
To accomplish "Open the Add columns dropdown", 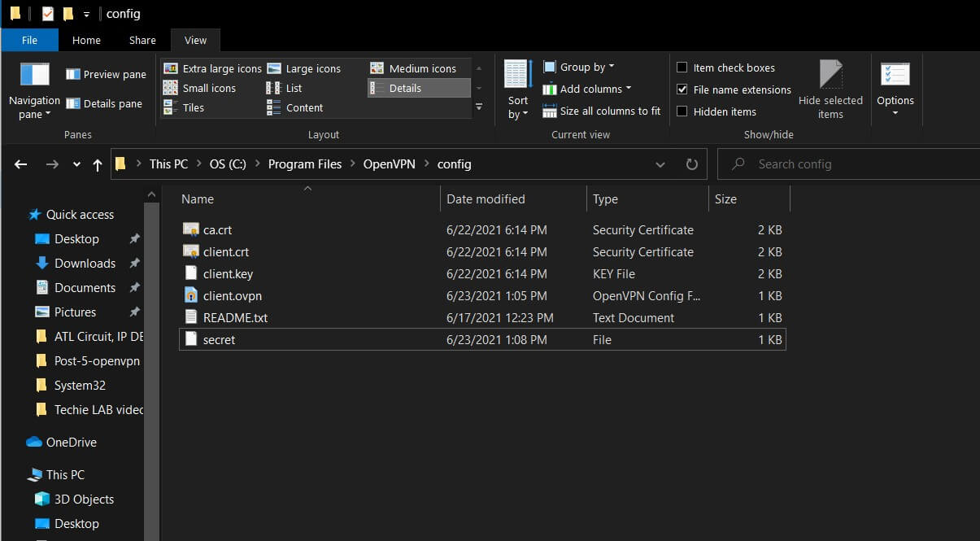I will coord(586,89).
